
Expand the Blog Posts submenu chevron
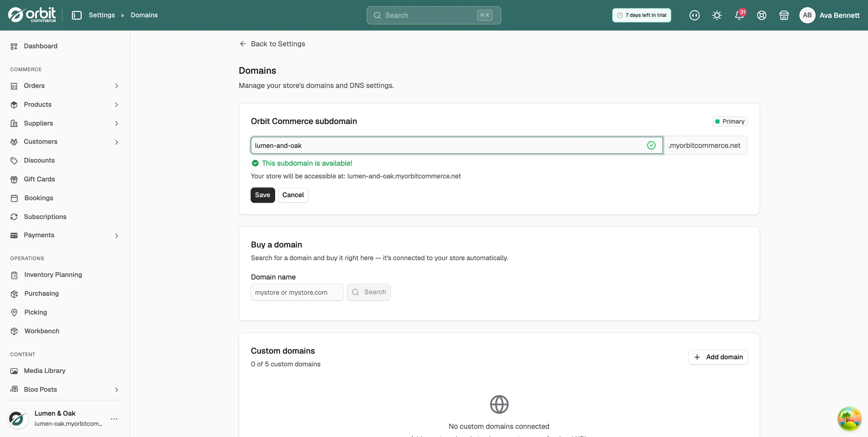click(116, 390)
